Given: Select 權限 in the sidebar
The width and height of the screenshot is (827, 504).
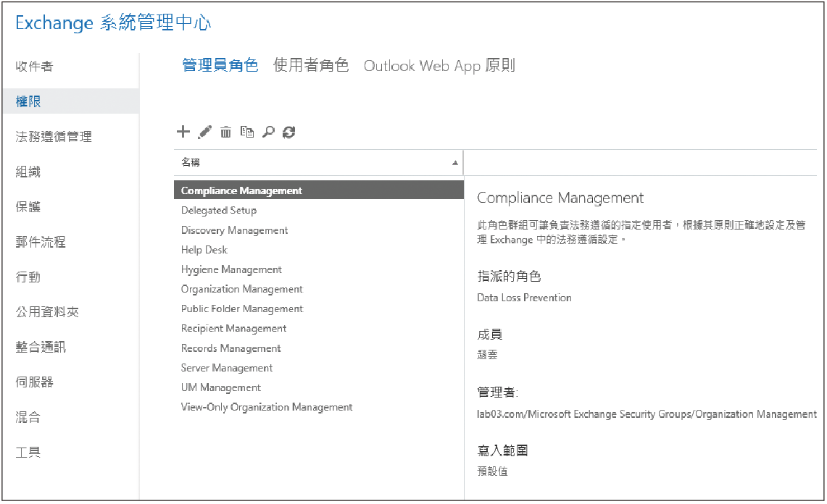Looking at the screenshot, I should tap(71, 101).
